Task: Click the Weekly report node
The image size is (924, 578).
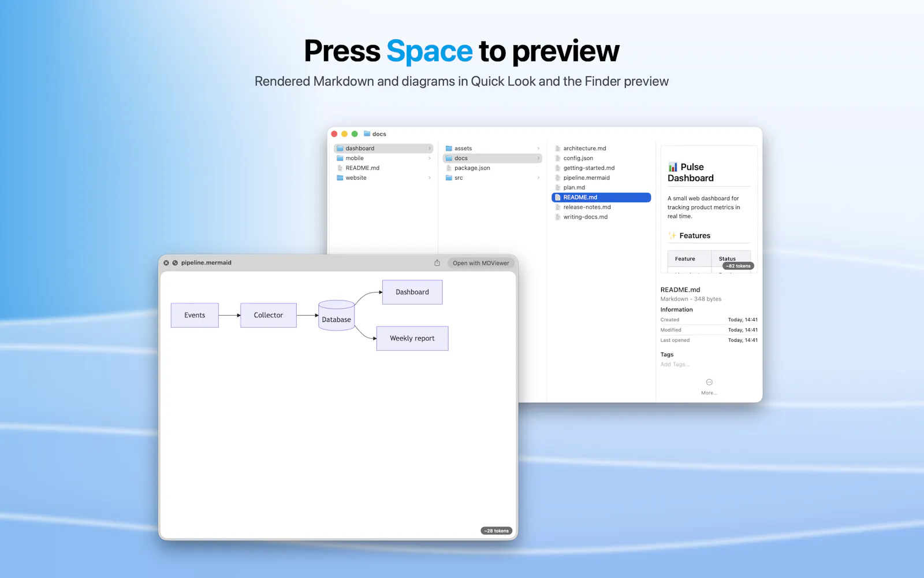Action: click(x=412, y=339)
